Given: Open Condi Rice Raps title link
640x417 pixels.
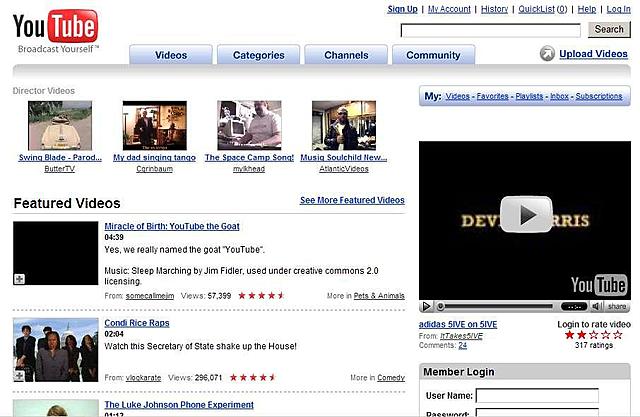Looking at the screenshot, I should coord(137,323).
